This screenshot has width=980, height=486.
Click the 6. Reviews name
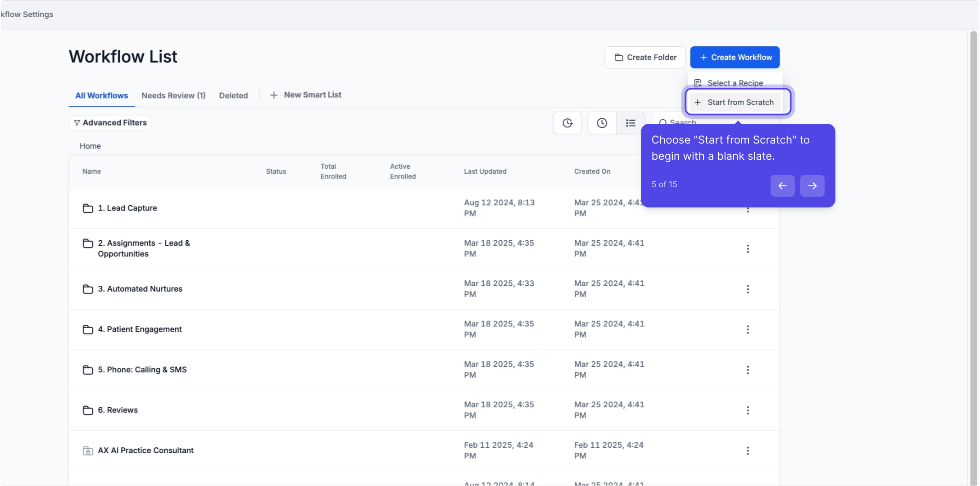pyautogui.click(x=118, y=410)
